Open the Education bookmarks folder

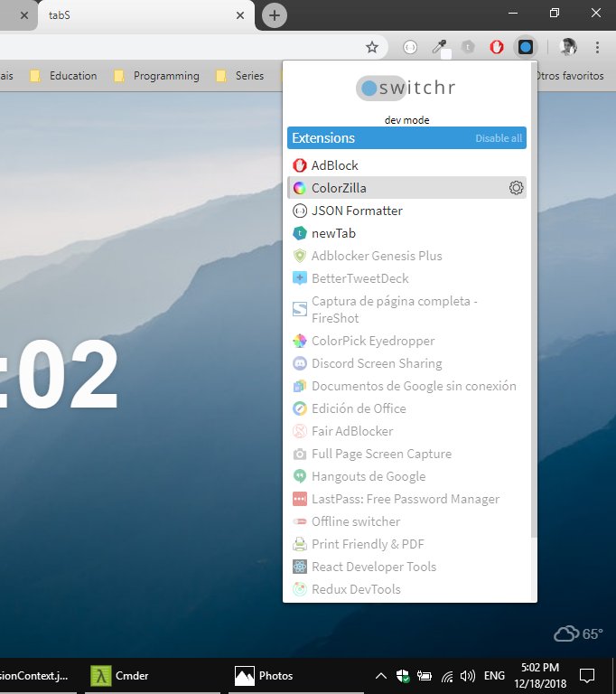(63, 76)
